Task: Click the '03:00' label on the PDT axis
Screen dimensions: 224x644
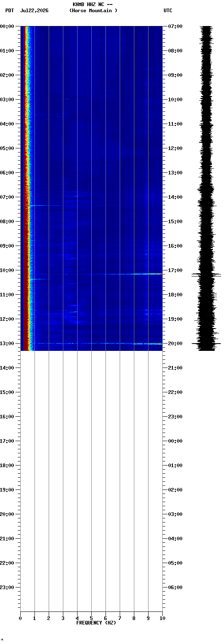Action: pos(7,100)
